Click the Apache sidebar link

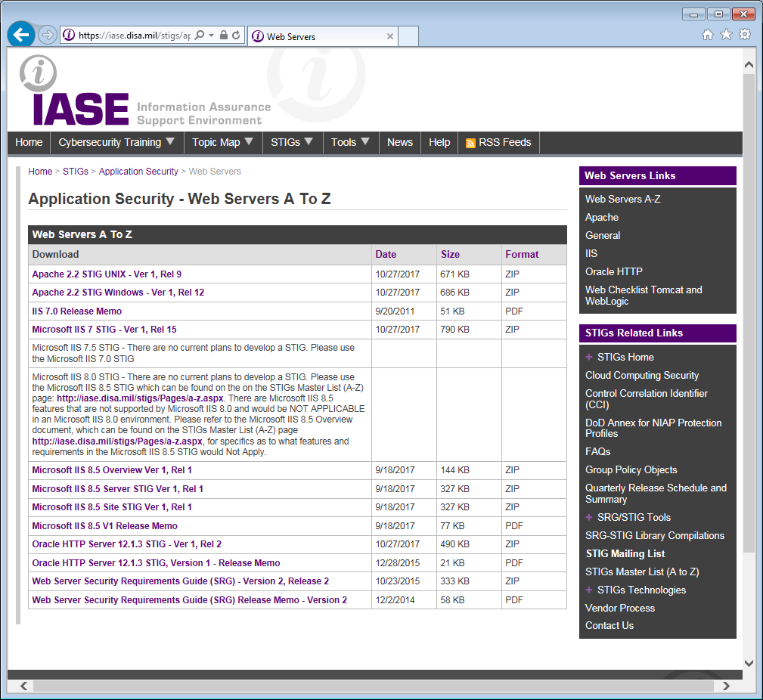point(602,218)
